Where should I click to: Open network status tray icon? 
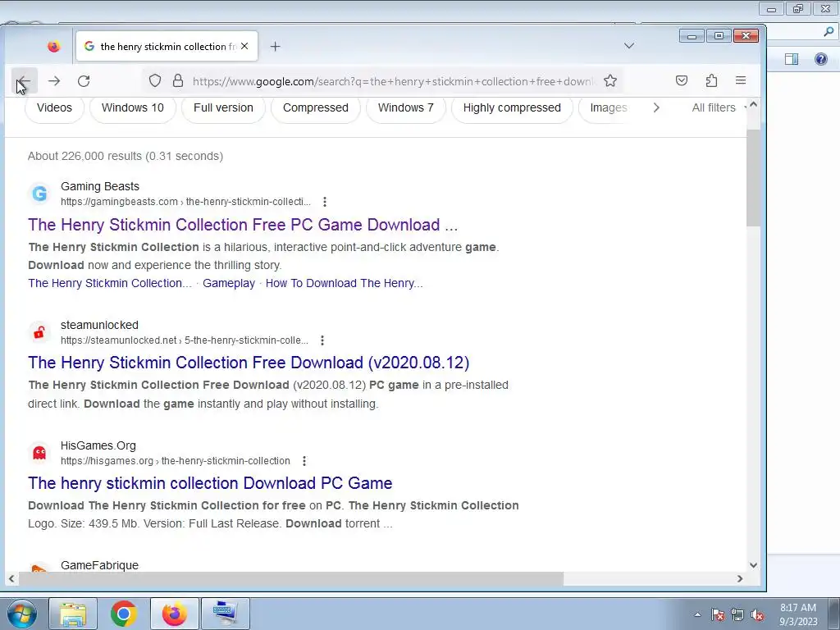[737, 614]
